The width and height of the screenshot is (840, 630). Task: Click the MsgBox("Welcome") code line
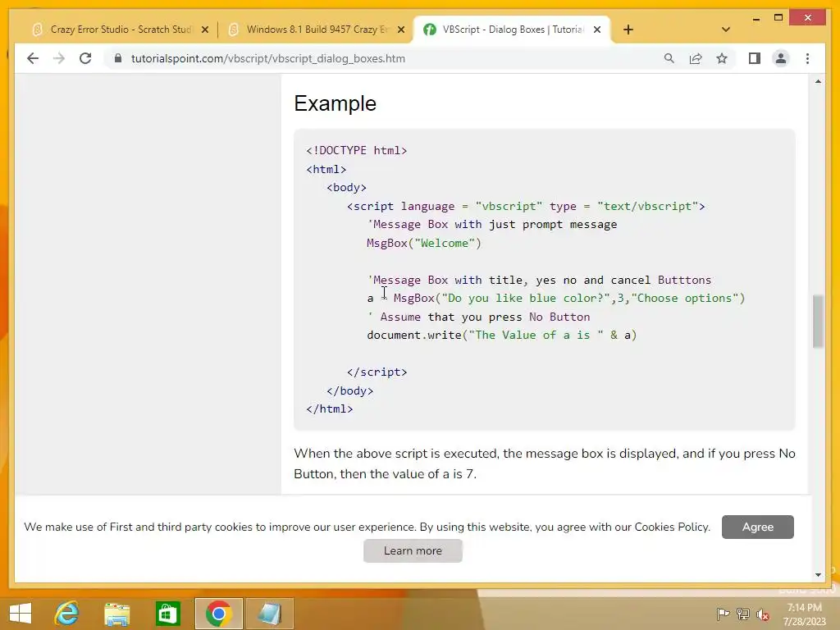tap(424, 243)
